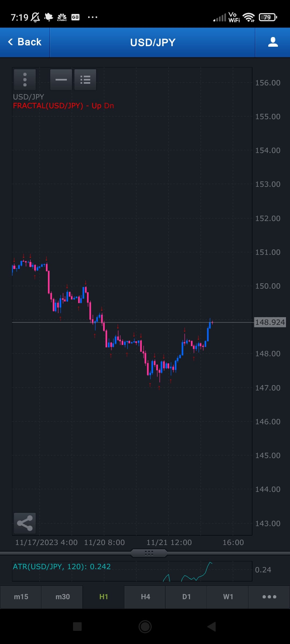Switch to m15 timeframe

point(21,597)
